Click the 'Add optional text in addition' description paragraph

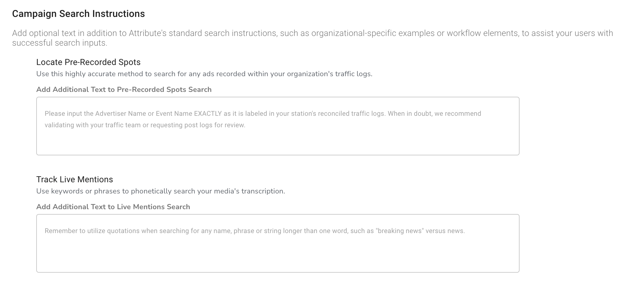pos(312,33)
